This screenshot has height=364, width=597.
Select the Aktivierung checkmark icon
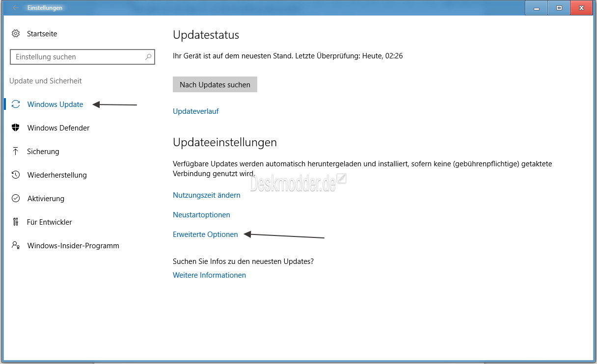point(15,198)
